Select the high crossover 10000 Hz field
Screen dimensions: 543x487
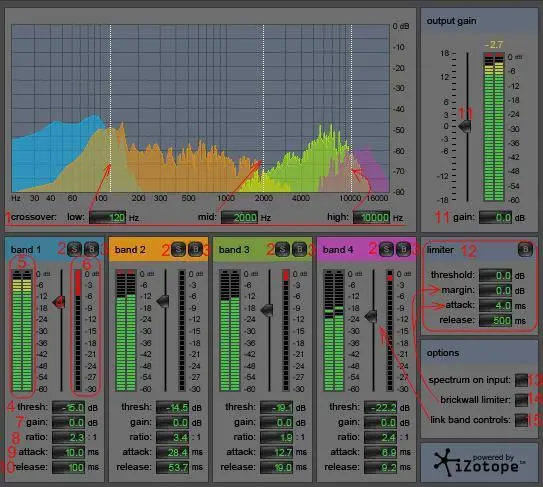pos(371,218)
